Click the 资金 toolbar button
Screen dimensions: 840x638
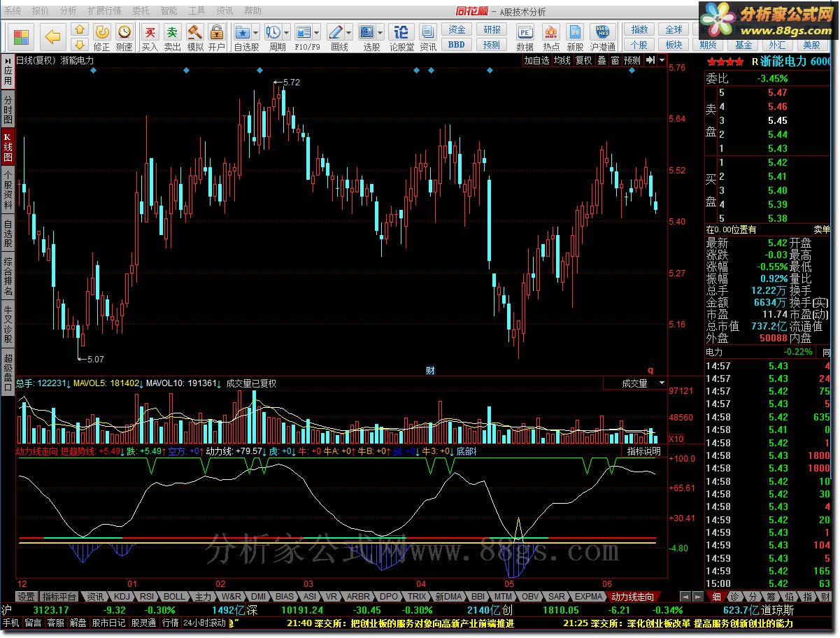pyautogui.click(x=457, y=29)
